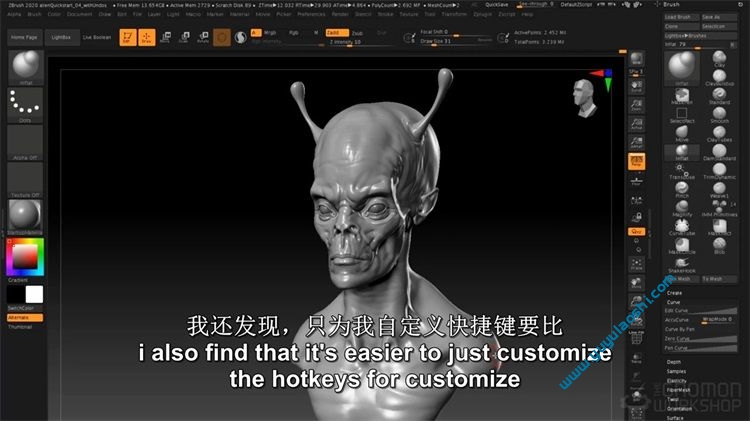Image resolution: width=750 pixels, height=421 pixels.
Task: Select the Standard brush
Action: click(719, 96)
